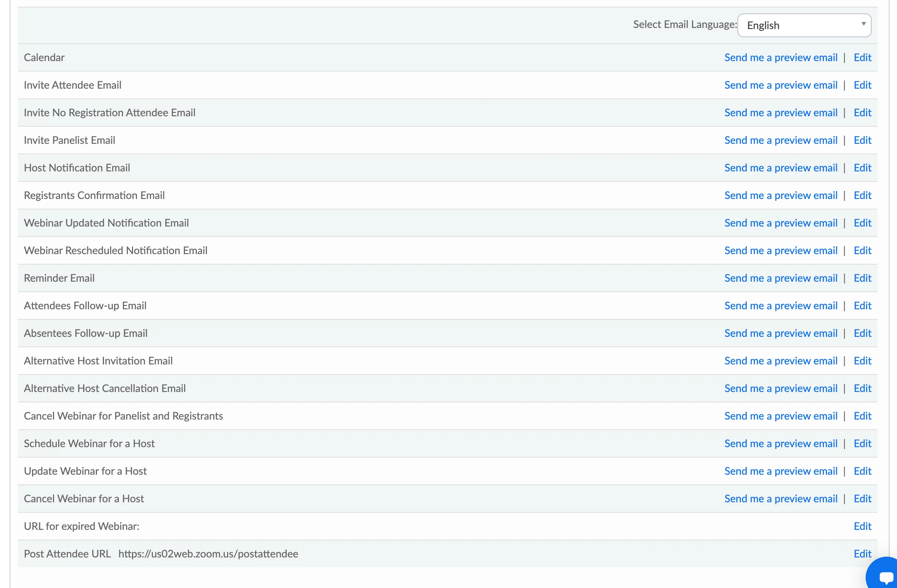Image resolution: width=897 pixels, height=588 pixels.
Task: Edit Host Notification Email template
Action: 862,168
